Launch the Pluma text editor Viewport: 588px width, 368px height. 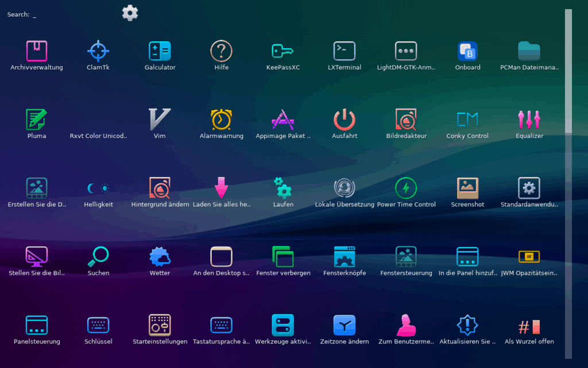point(37,120)
